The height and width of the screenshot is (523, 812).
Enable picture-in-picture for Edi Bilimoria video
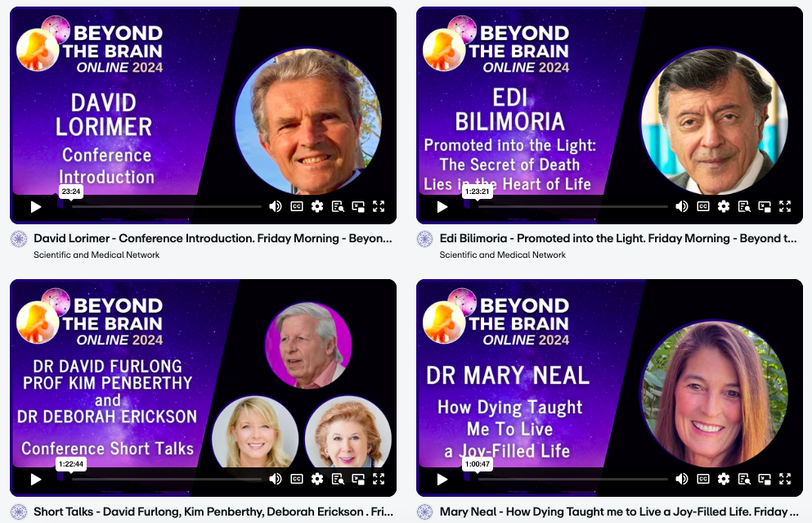[x=765, y=206]
